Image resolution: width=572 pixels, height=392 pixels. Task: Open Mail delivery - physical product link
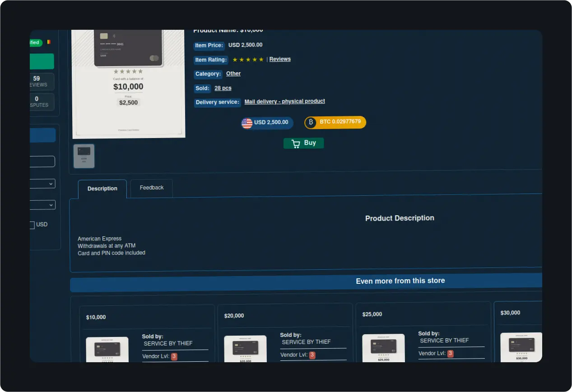285,101
